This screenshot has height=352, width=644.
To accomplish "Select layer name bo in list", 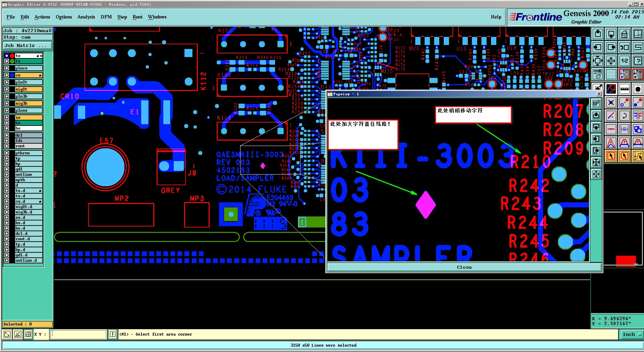I will point(29,128).
